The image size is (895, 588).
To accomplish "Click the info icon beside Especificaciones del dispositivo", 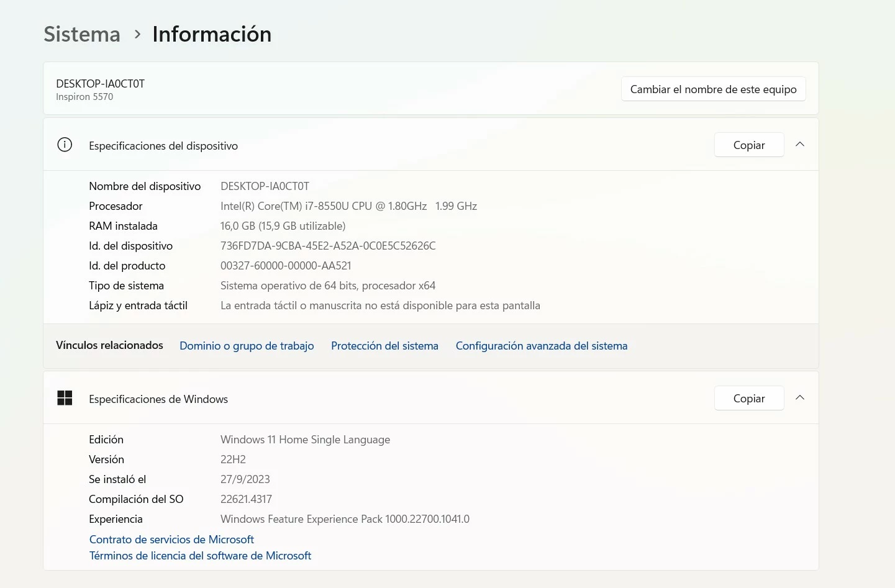I will (65, 145).
